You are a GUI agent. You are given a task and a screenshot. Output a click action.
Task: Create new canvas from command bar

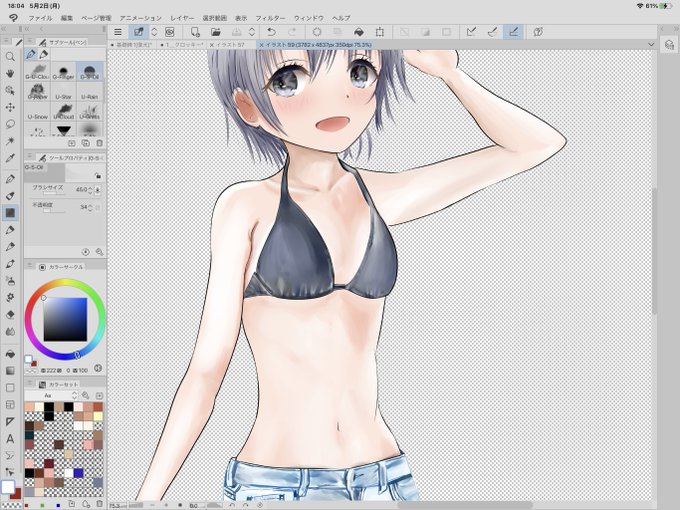click(195, 32)
